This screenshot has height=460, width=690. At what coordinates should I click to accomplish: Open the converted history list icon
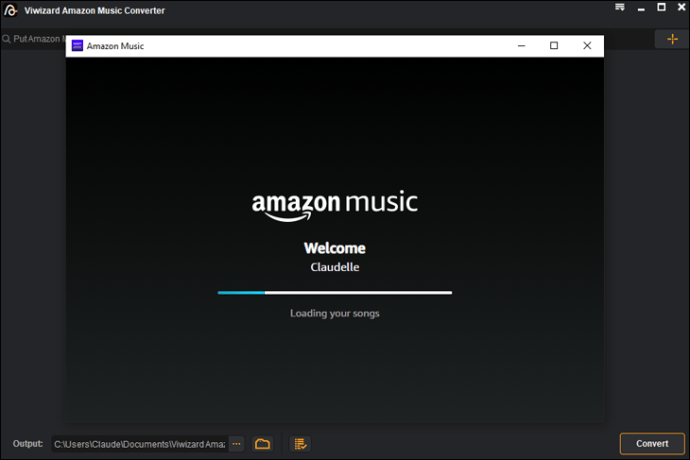[x=300, y=444]
